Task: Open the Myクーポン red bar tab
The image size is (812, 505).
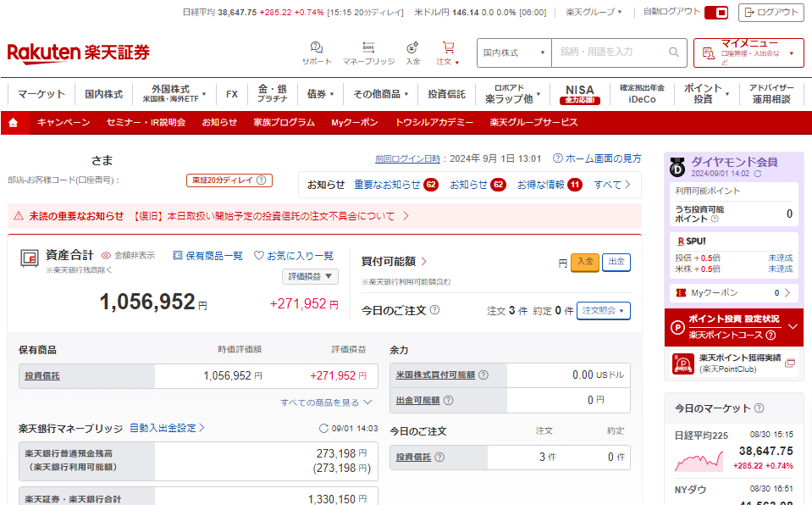Action: 355,122
